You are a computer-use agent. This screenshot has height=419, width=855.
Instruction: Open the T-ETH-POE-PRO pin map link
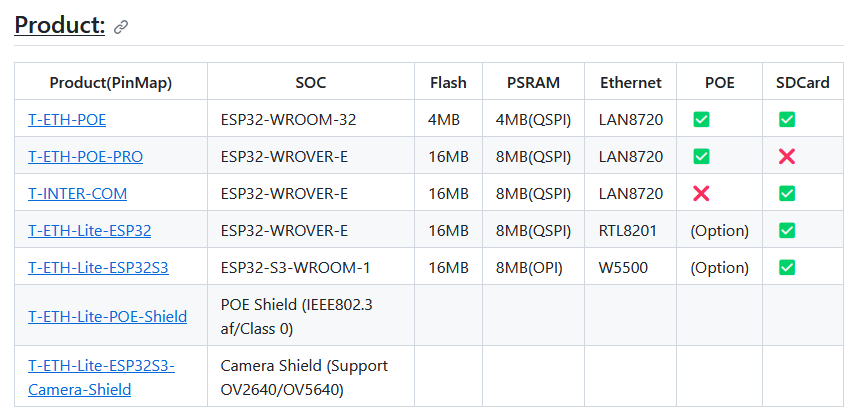(x=86, y=157)
